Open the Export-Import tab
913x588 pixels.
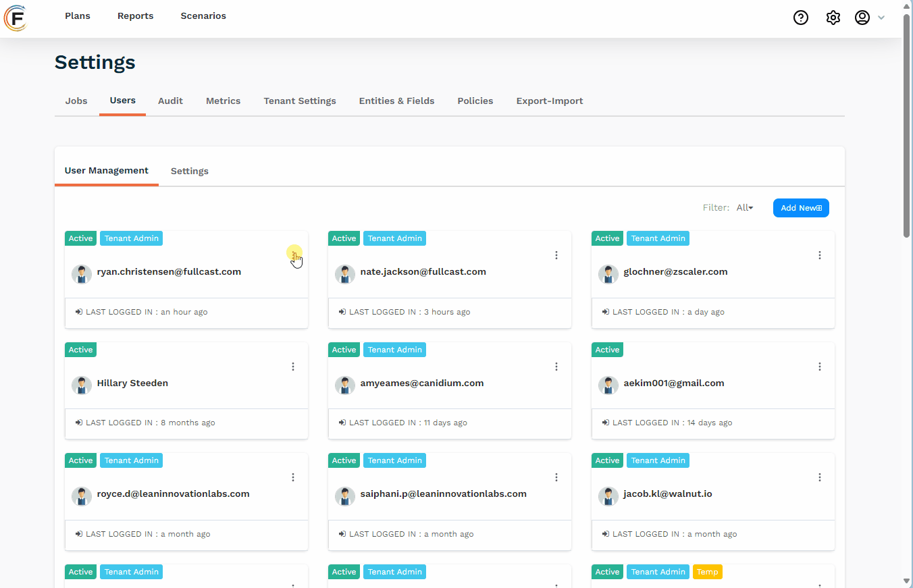pyautogui.click(x=550, y=101)
